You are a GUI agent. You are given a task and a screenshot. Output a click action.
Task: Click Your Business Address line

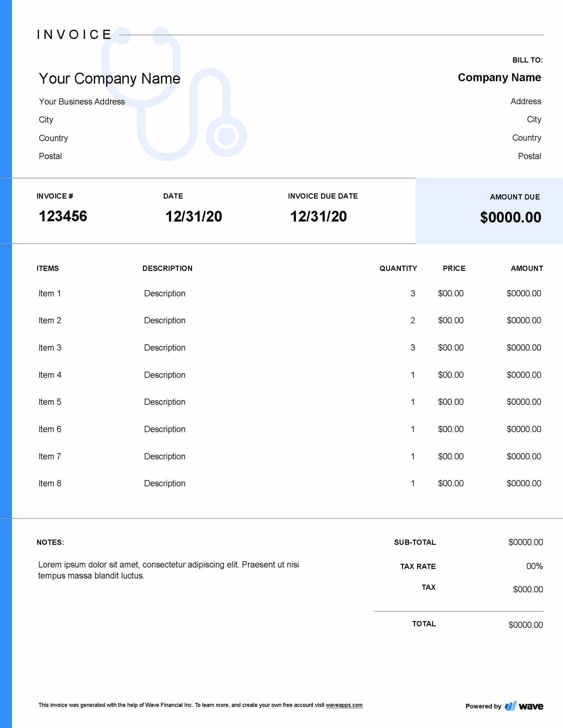82,102
